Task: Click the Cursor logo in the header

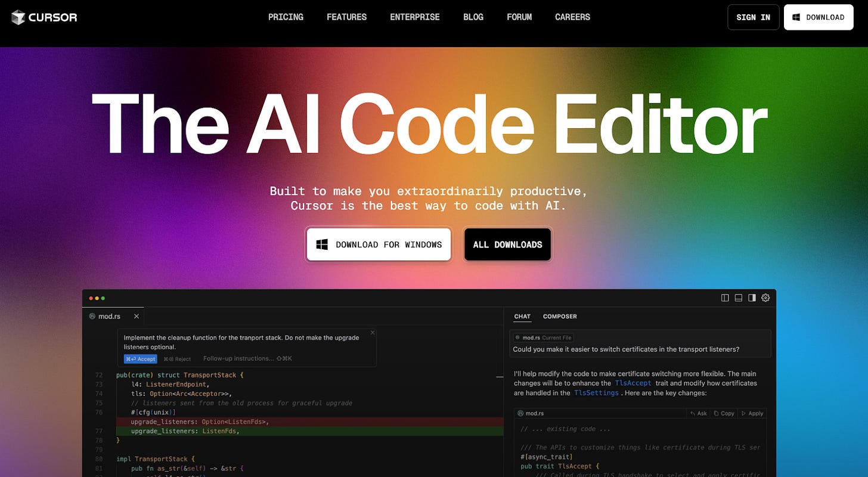Action: click(44, 17)
